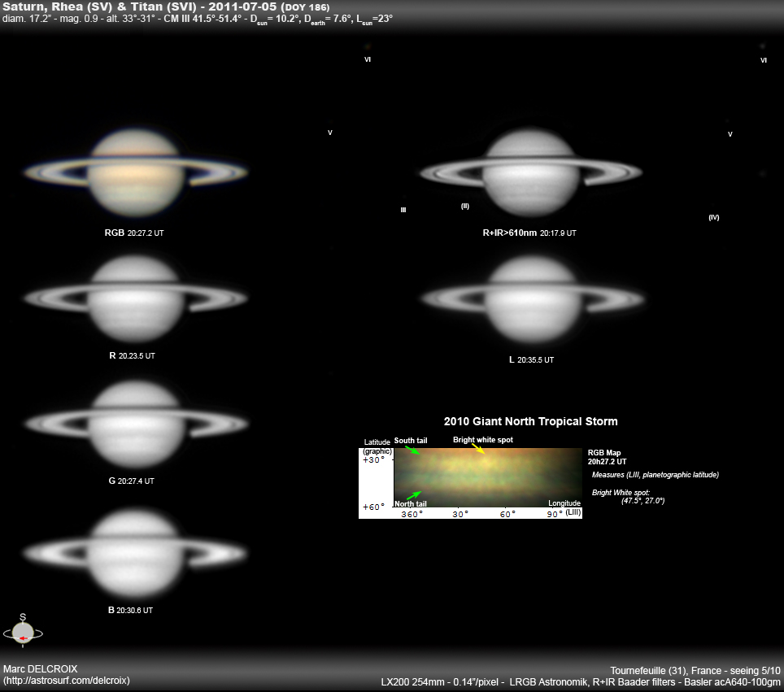Select the R channel Saturn image

136,298
